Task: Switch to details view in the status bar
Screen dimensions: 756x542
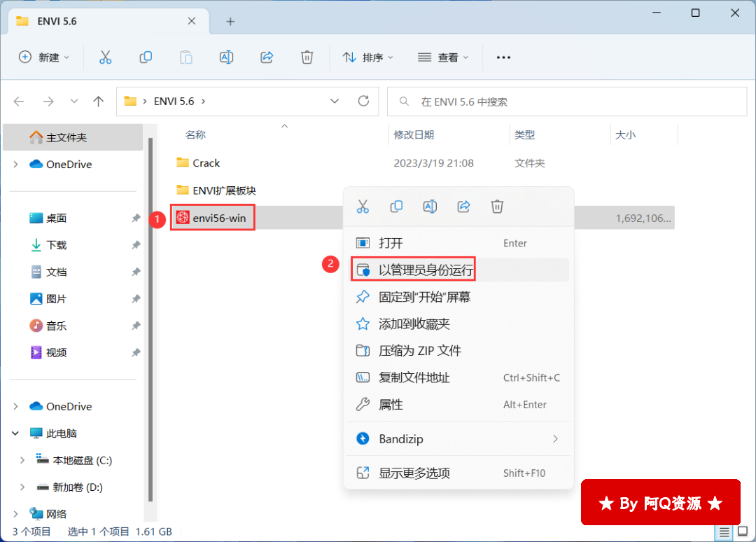Action: pyautogui.click(x=724, y=532)
